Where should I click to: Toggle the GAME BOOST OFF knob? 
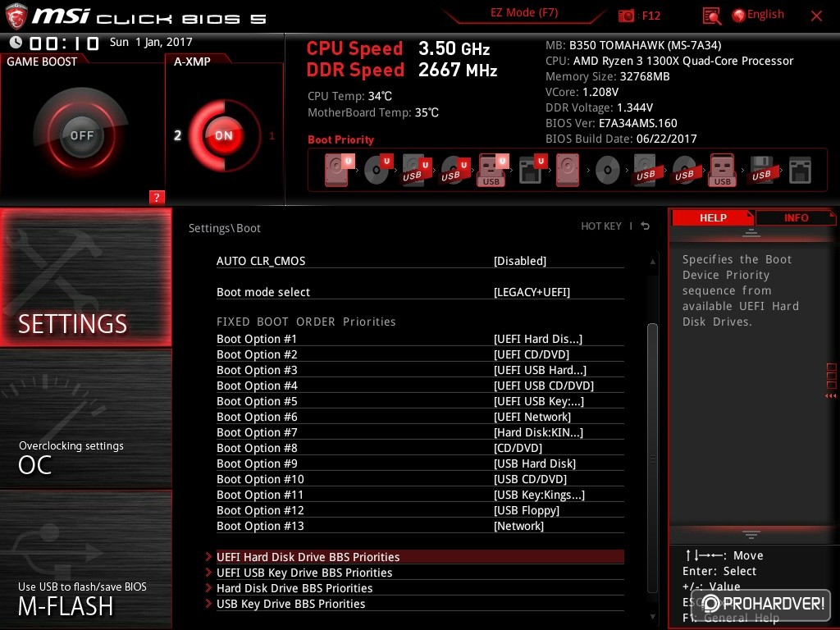click(81, 135)
